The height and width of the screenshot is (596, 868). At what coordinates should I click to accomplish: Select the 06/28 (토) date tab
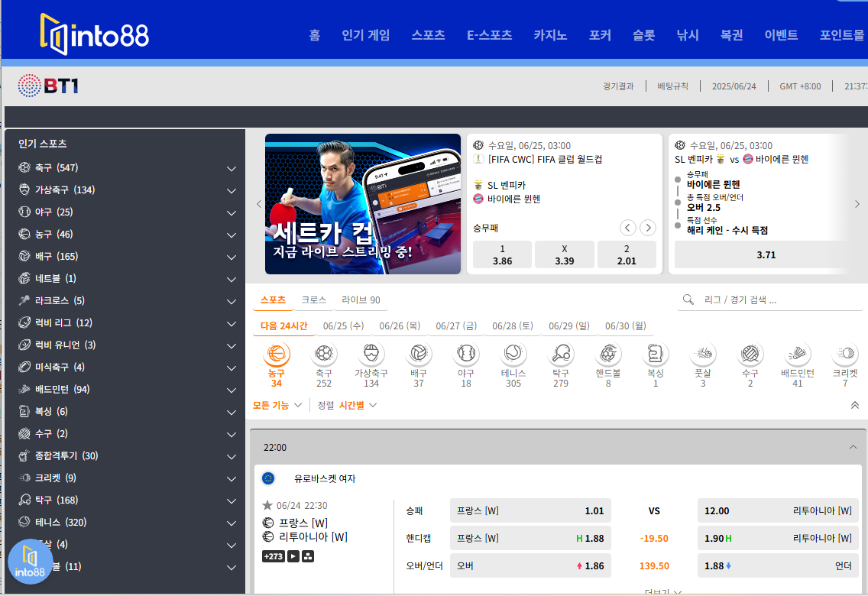513,326
